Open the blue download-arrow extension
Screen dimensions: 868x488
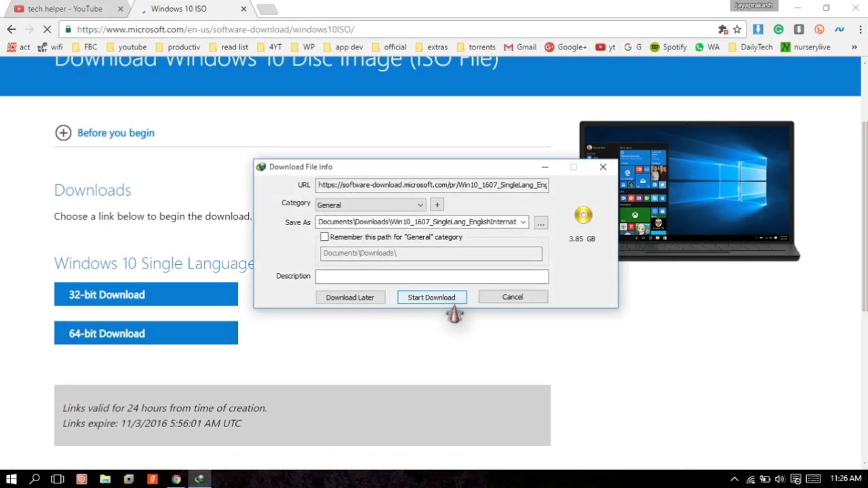[x=758, y=29]
